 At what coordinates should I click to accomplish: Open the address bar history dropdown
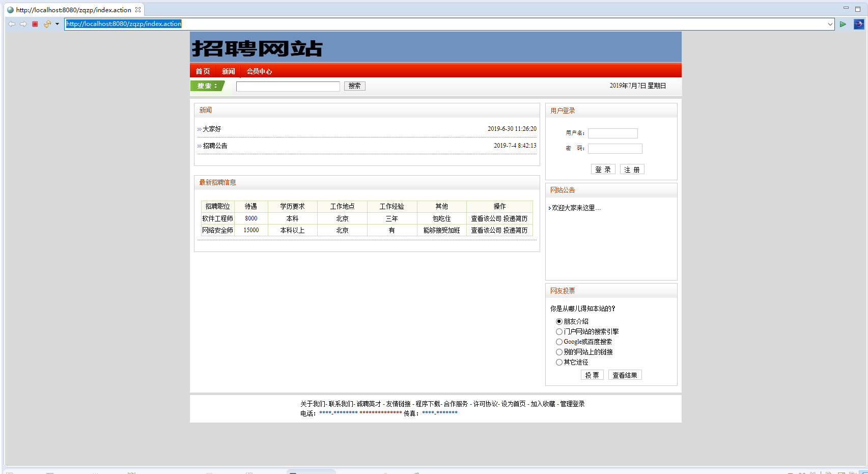tap(831, 24)
